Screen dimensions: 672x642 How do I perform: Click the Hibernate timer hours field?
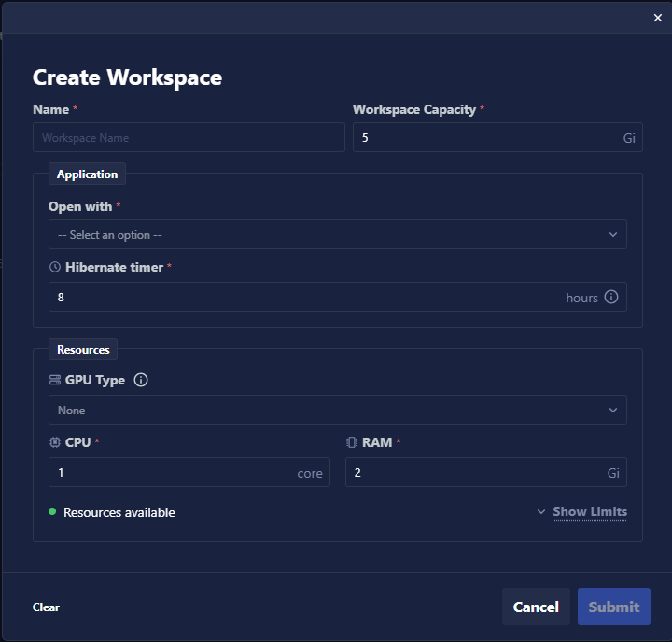[337, 297]
